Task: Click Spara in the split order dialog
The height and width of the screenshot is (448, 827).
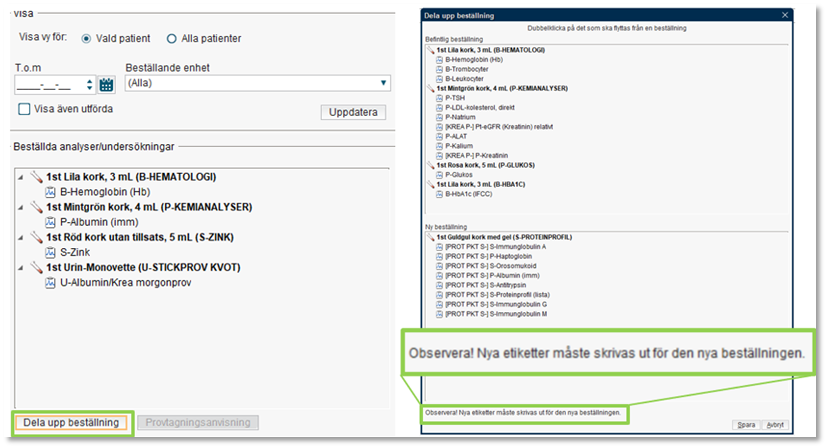Action: (x=746, y=424)
